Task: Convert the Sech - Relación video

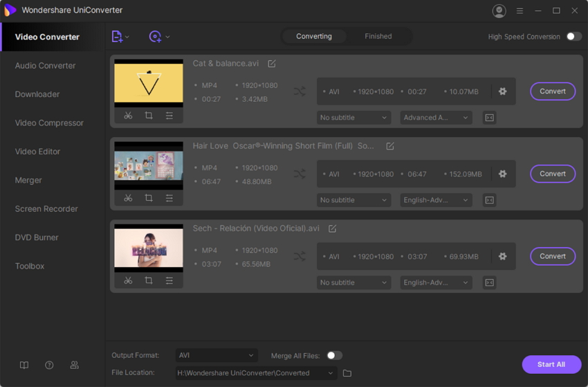Action: tap(553, 256)
